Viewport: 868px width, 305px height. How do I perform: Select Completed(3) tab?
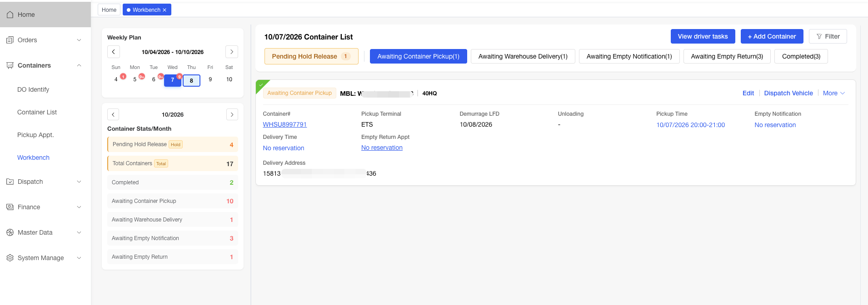point(801,56)
